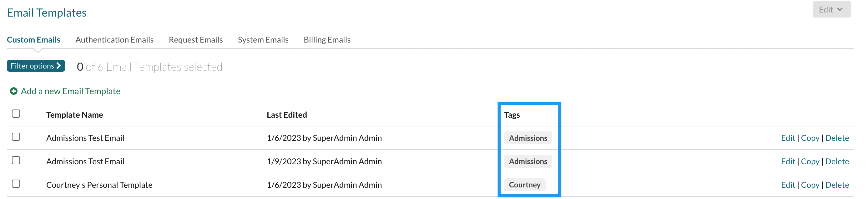The width and height of the screenshot is (868, 199).
Task: Expand the Filter options panel
Action: tap(36, 66)
